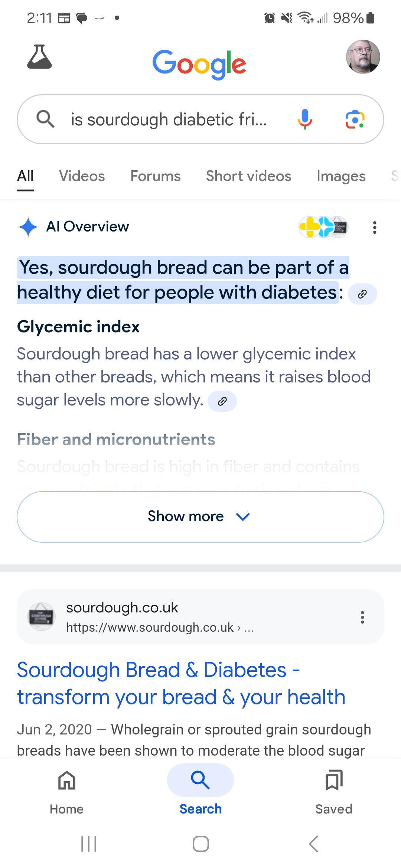Open the Images results tab
Screen dimensions: 401x868
tap(341, 176)
